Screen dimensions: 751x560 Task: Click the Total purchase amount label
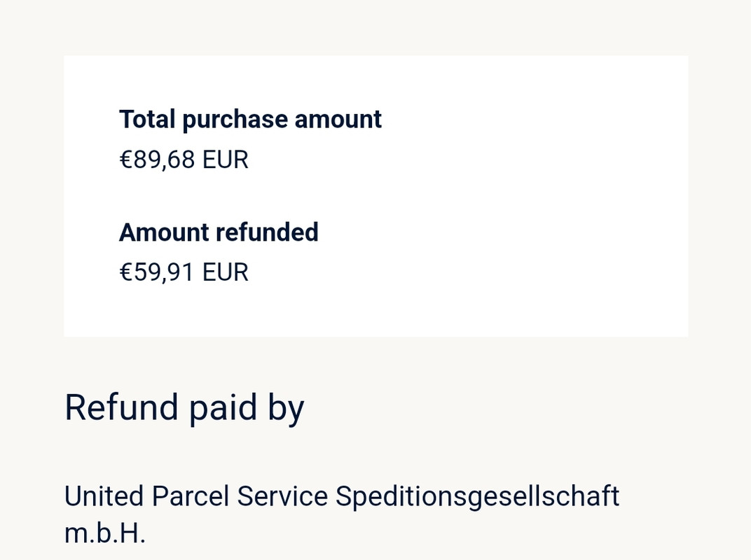click(250, 120)
